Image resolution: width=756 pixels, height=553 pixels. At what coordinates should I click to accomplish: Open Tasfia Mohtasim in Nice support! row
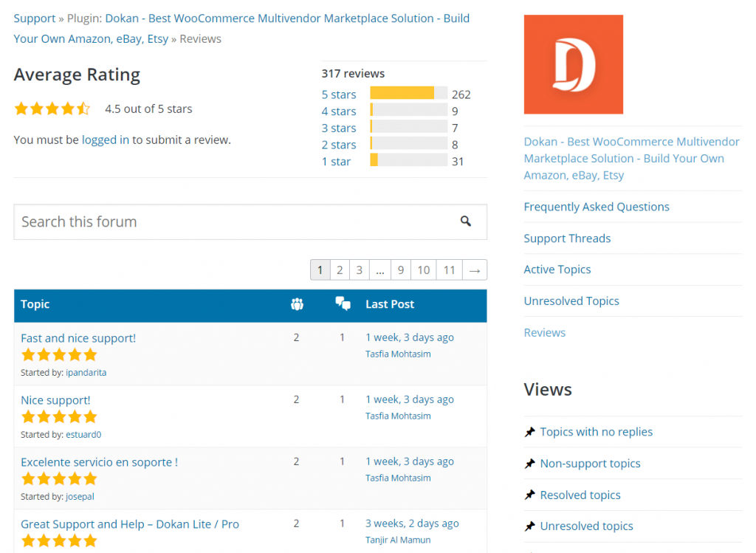[x=398, y=416]
